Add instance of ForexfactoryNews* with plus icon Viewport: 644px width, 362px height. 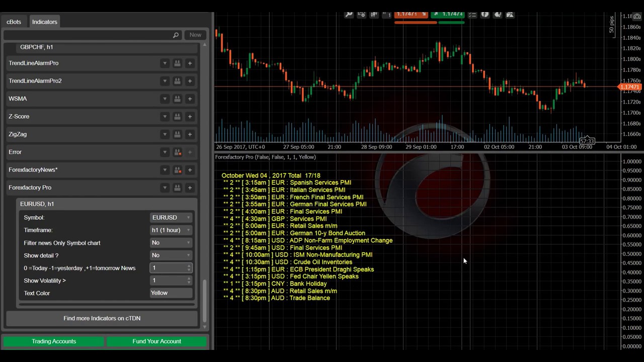coord(190,170)
